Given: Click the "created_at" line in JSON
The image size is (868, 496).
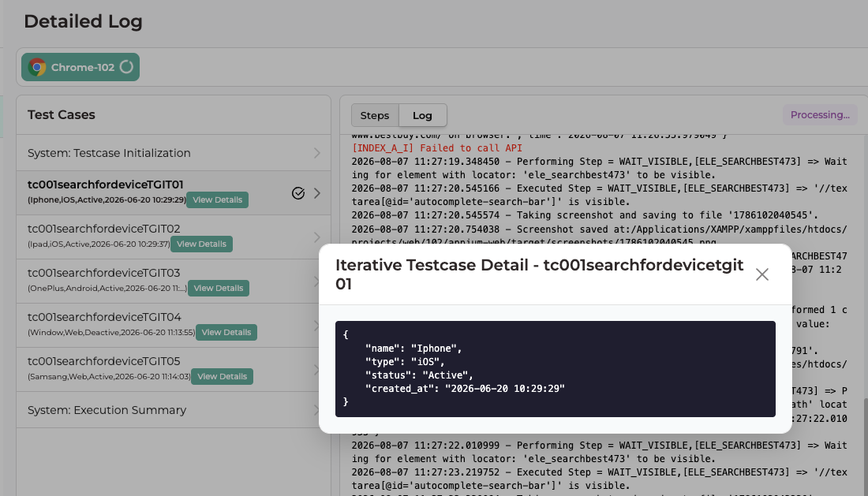Looking at the screenshot, I should [465, 389].
